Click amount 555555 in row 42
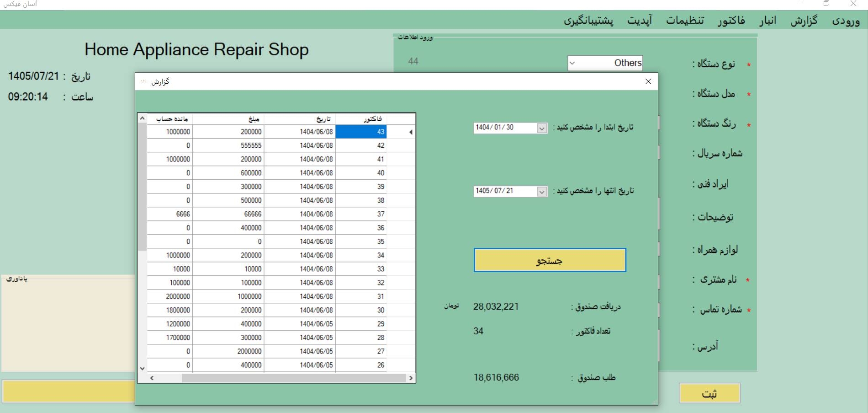The height and width of the screenshot is (413, 868). click(228, 145)
